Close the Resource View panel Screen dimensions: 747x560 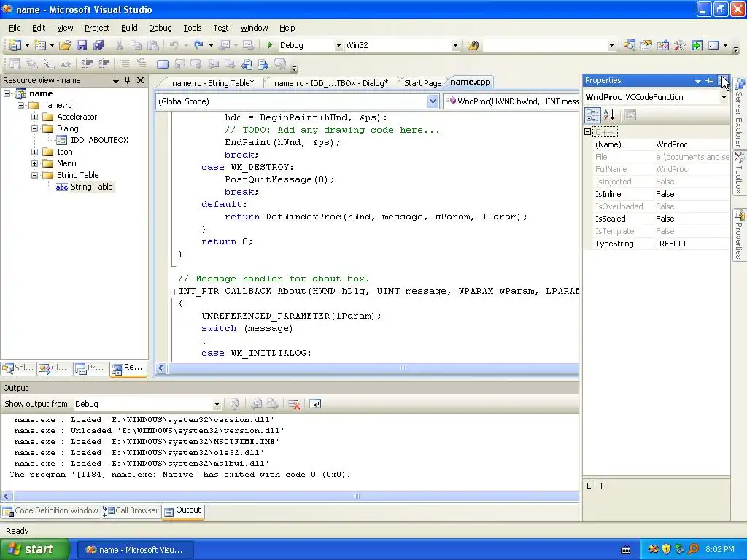pyautogui.click(x=141, y=80)
